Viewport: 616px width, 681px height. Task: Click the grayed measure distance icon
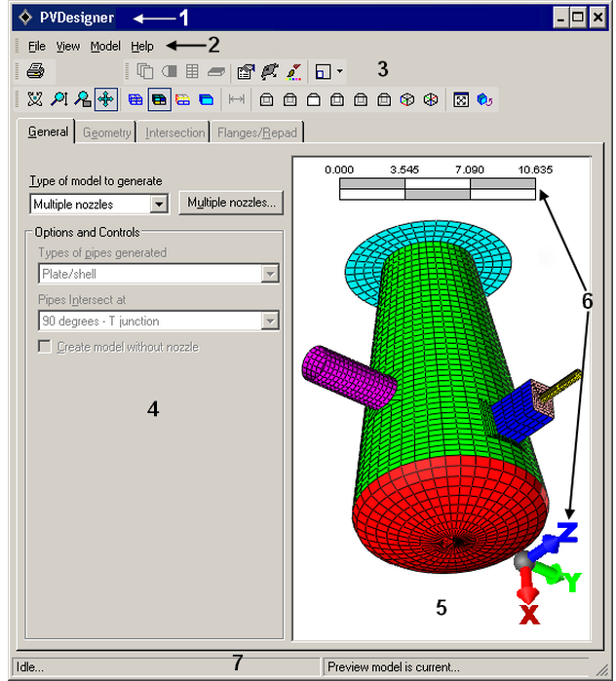[x=236, y=100]
